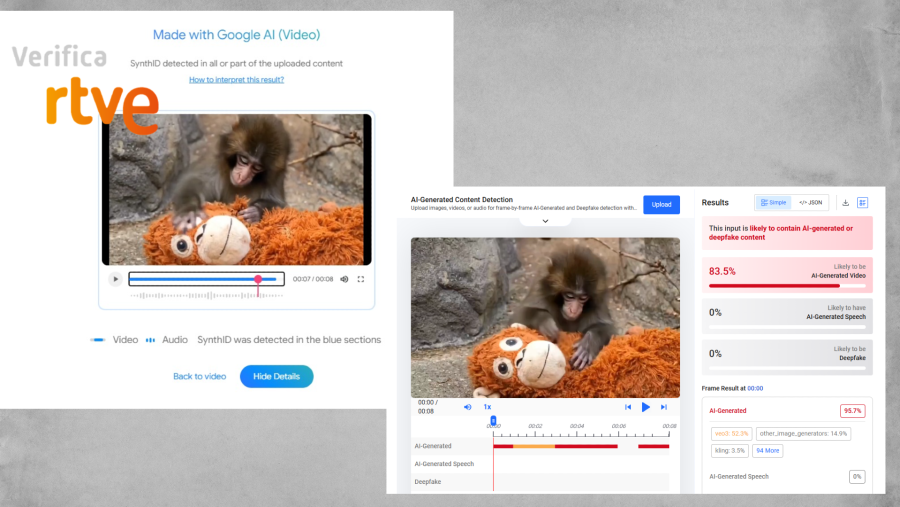Click the '00:07 / 00:08' time readout
Screen dimensions: 900x507
coord(313,279)
